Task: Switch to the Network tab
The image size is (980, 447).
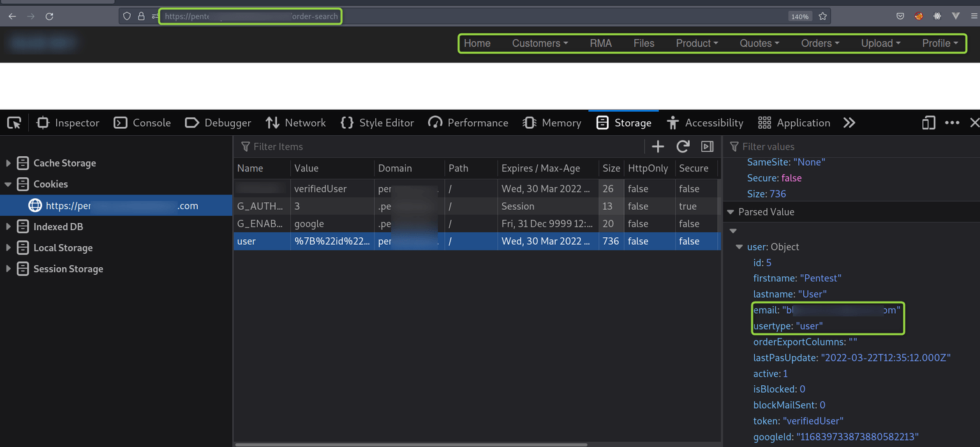Action: pos(296,122)
